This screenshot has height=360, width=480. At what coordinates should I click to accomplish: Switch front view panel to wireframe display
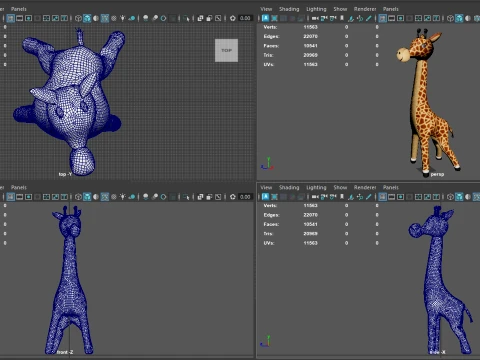[x=78, y=197]
